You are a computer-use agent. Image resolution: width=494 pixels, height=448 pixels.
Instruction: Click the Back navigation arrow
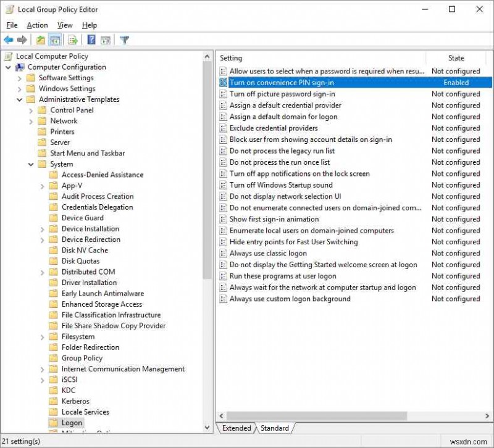[x=8, y=39]
